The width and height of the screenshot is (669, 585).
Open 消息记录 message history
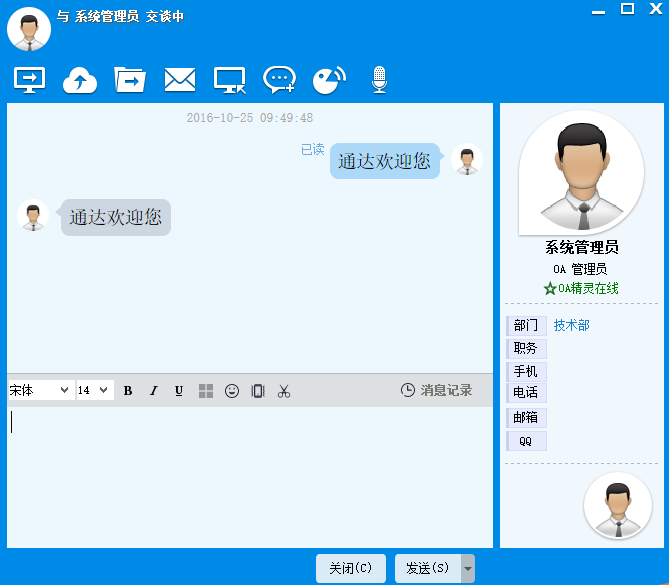pos(436,390)
